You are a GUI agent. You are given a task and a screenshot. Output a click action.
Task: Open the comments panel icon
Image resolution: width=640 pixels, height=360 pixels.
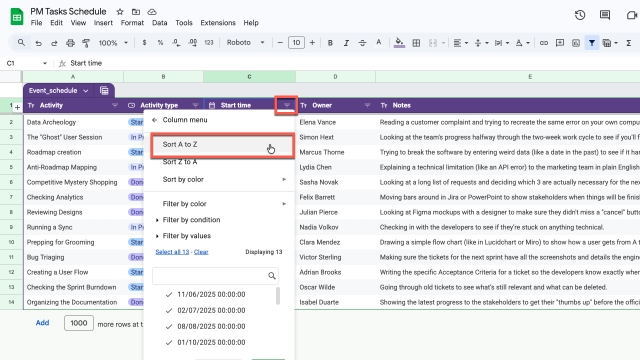click(x=605, y=16)
